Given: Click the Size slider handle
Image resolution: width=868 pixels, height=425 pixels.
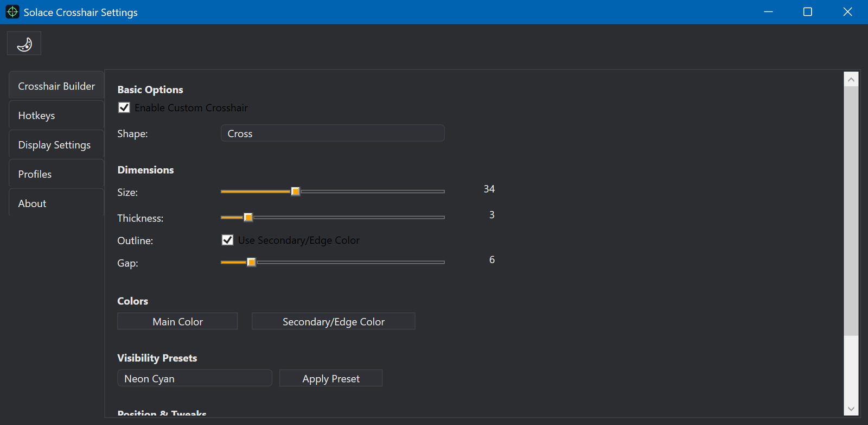Looking at the screenshot, I should coord(296,192).
